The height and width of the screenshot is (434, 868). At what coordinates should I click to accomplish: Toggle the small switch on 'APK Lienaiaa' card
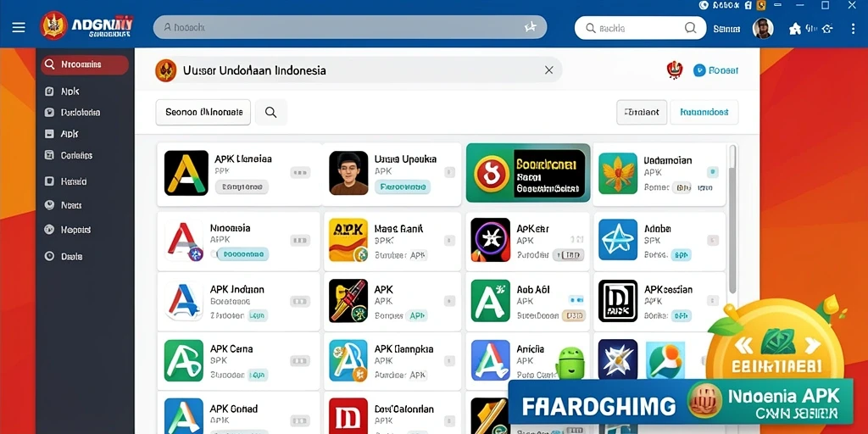(x=300, y=173)
